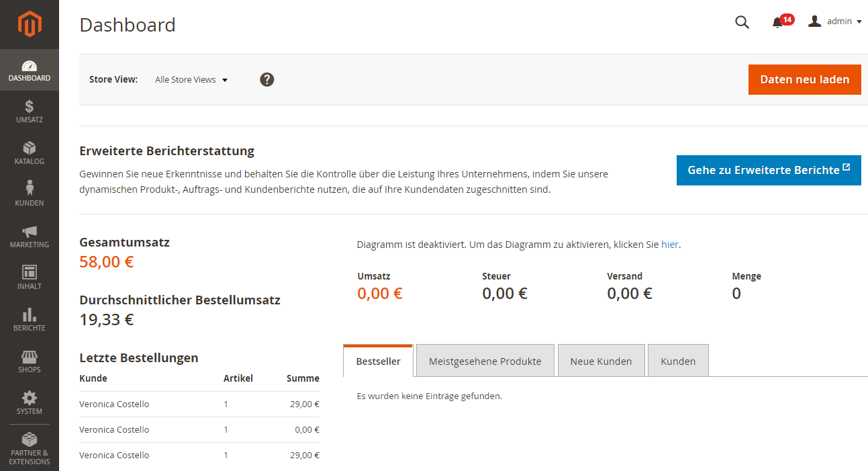Click the Daten neu laden button
Image resolution: width=868 pixels, height=471 pixels.
pos(804,79)
